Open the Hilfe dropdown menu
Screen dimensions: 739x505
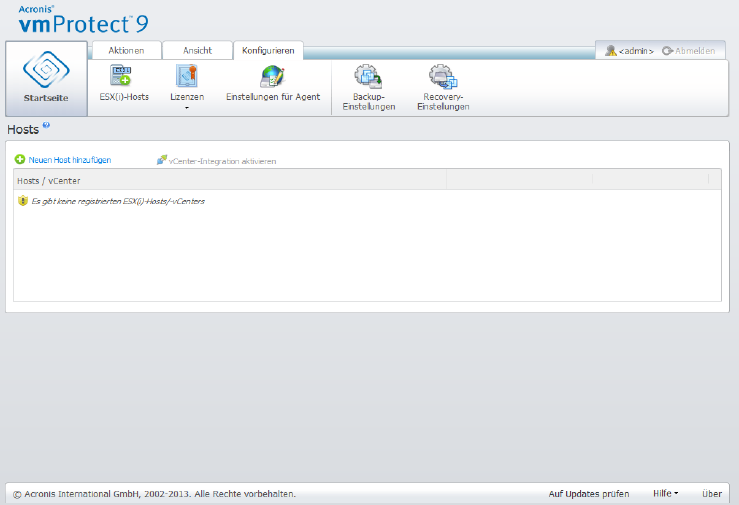[665, 493]
